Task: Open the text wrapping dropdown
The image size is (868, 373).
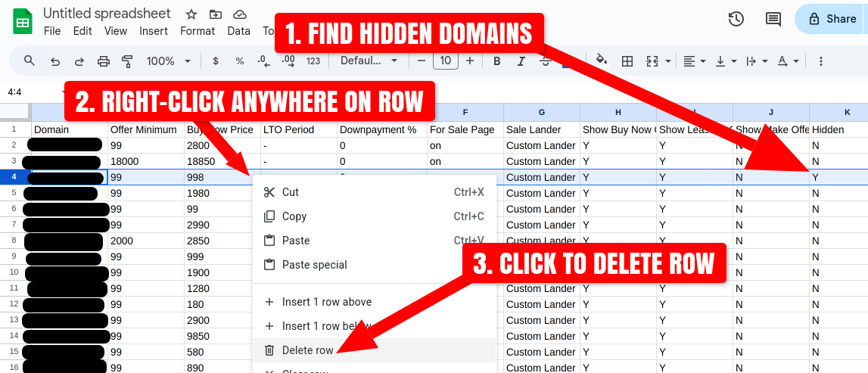Action: pos(757,61)
